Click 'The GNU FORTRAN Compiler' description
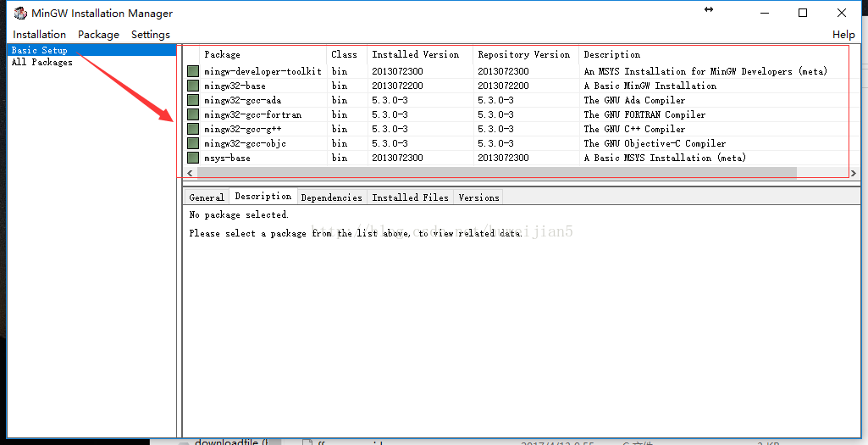 click(645, 114)
